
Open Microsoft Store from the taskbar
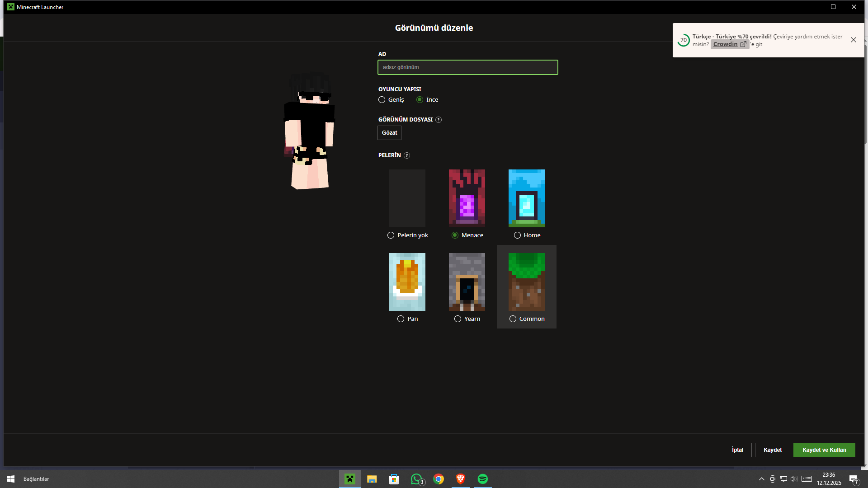(394, 479)
